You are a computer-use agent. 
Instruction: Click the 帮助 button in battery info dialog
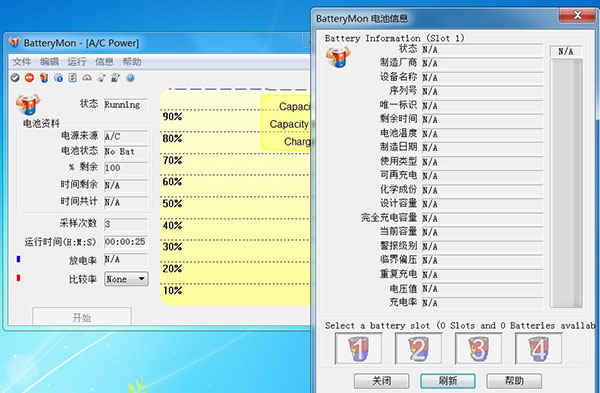(514, 381)
